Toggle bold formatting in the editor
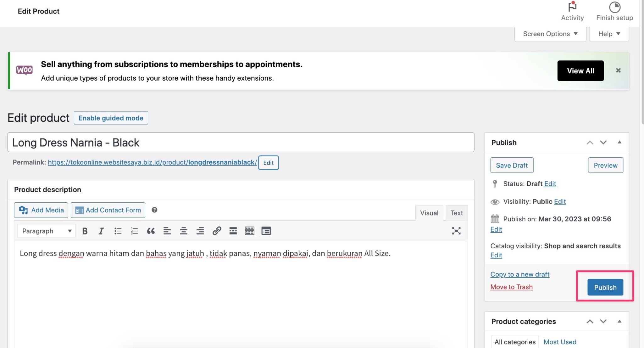The width and height of the screenshot is (644, 348). pyautogui.click(x=85, y=231)
